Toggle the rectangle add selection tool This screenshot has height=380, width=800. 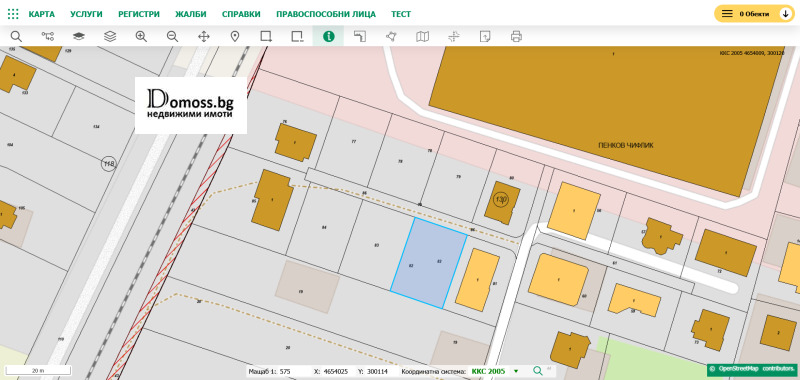(266, 36)
